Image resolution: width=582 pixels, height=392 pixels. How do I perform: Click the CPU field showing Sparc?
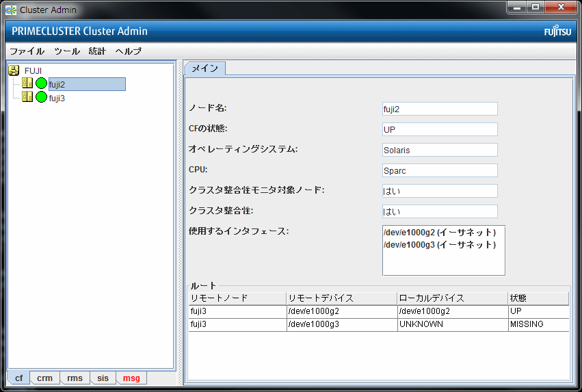click(x=440, y=170)
